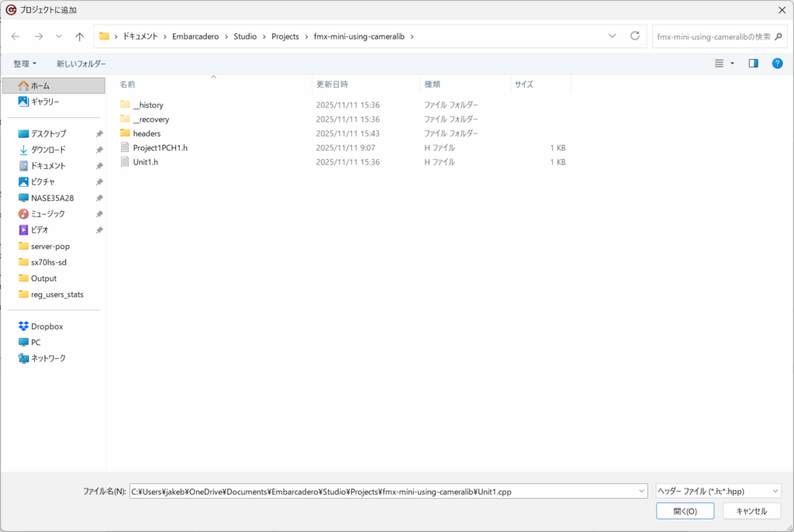Click 新しいフォルダー in toolbar
Viewport: 794px width, 532px height.
(81, 64)
